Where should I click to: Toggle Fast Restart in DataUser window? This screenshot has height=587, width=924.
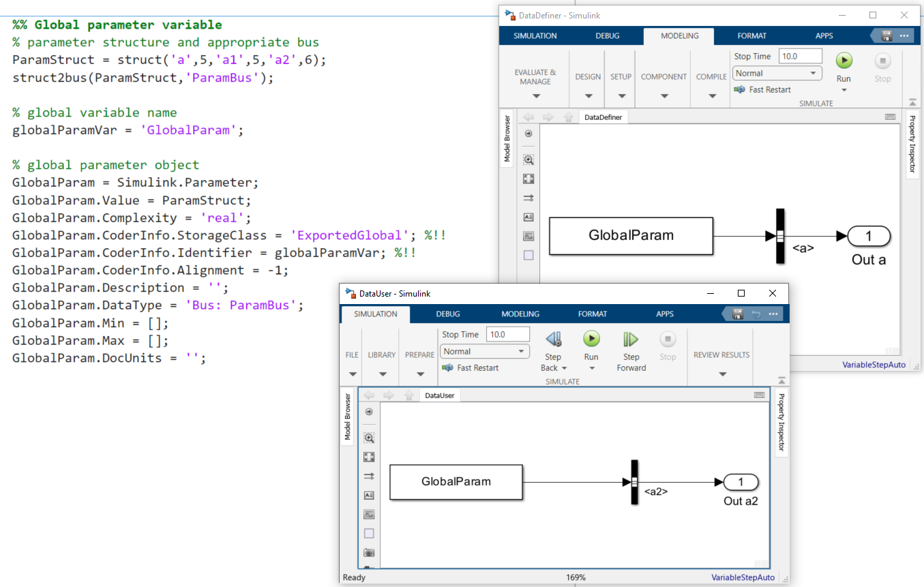(471, 367)
